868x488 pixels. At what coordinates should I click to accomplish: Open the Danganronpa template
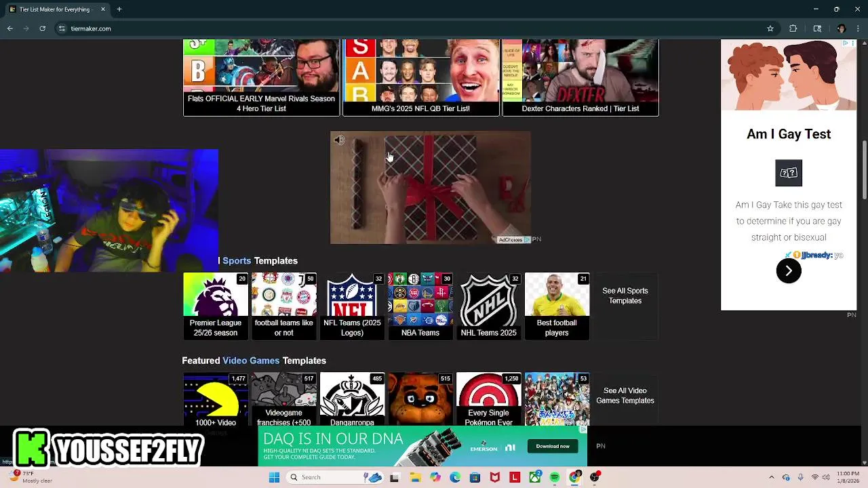point(352,400)
